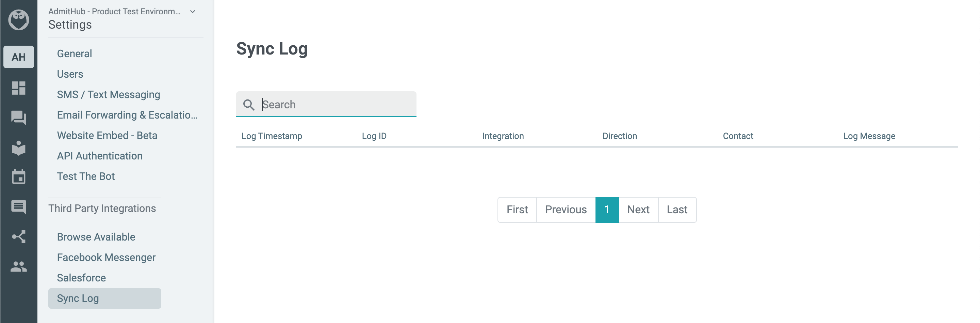Select the AH organization badge
Viewport: 980px width, 323px height.
click(19, 57)
